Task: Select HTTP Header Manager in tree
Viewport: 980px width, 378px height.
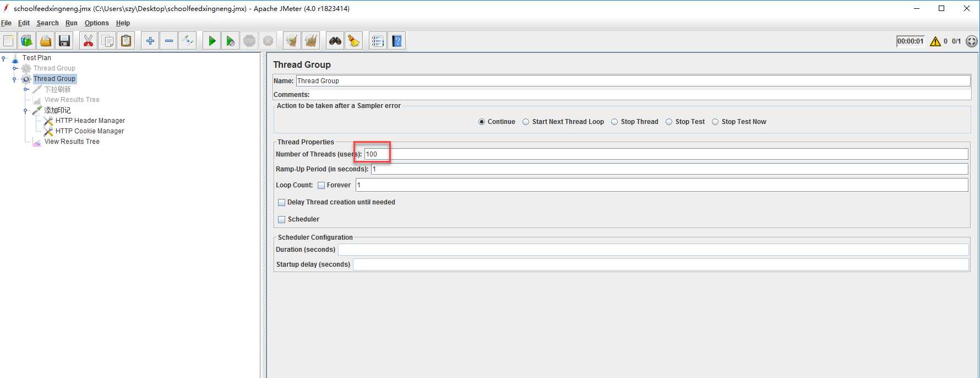Action: [x=90, y=121]
